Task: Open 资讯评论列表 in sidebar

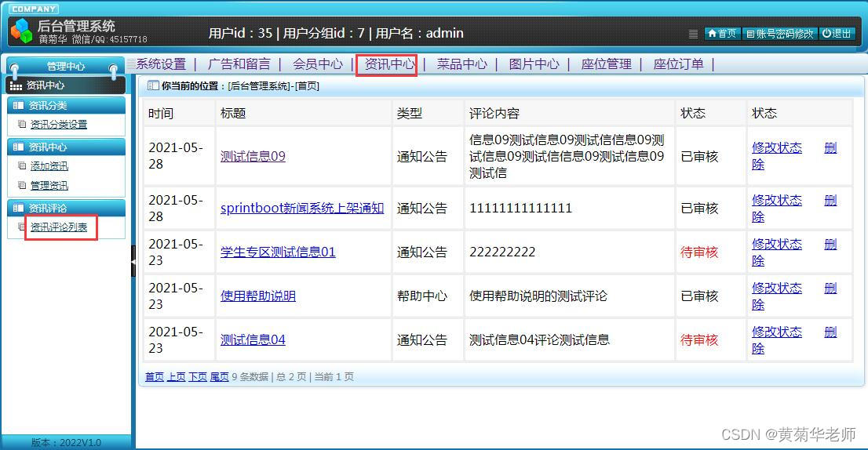Action: coord(59,227)
